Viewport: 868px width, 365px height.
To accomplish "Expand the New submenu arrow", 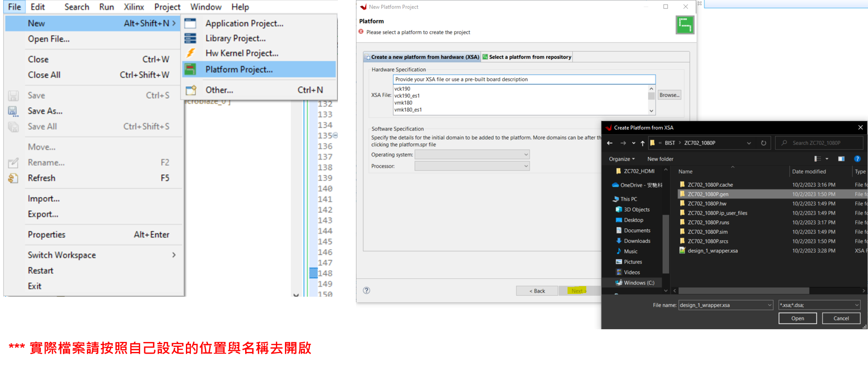I will tap(174, 23).
